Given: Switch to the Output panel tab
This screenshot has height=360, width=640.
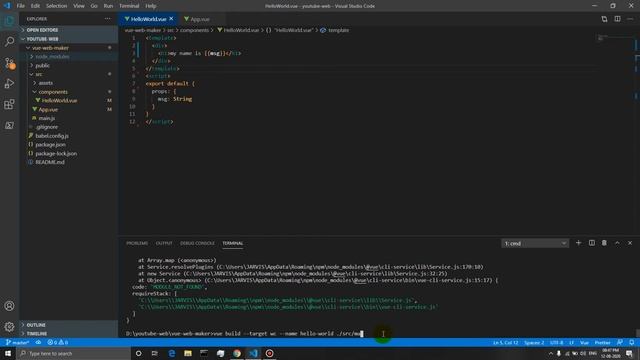Looking at the screenshot, I should [164, 243].
